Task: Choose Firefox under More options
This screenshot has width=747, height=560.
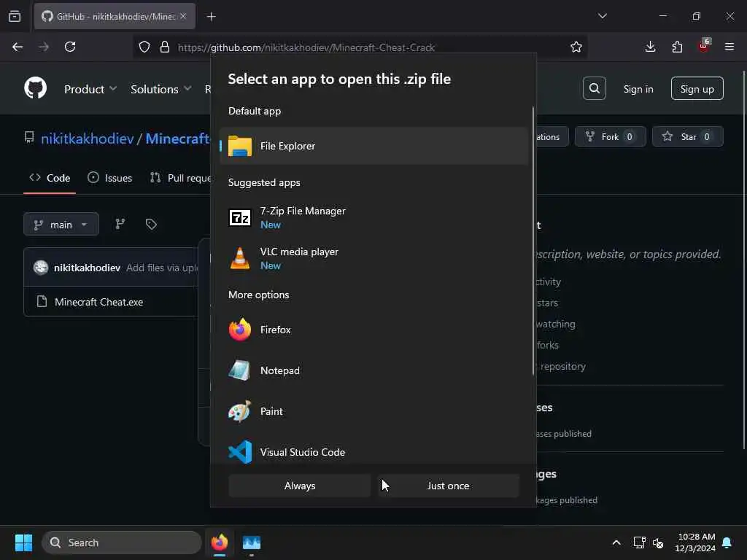Action: [x=373, y=330]
